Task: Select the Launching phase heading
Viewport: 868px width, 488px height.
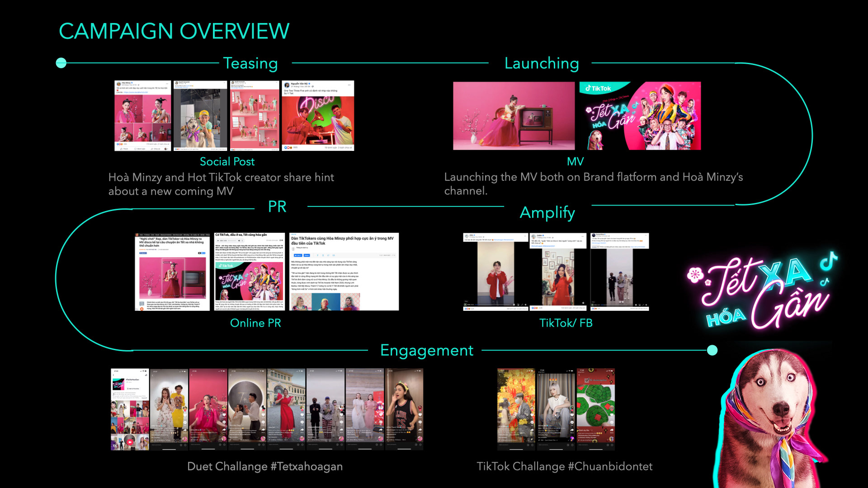Action: (x=541, y=63)
